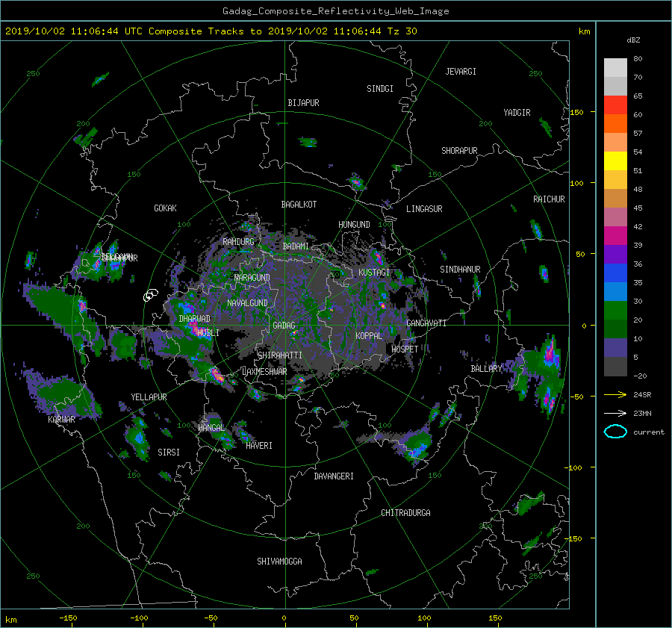This screenshot has height=628, width=672.
Task: Click the YADGIR city label
Action: 517,113
